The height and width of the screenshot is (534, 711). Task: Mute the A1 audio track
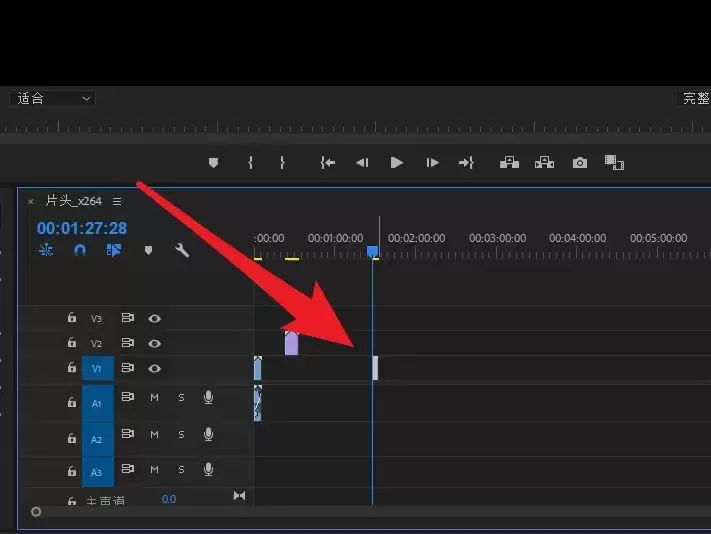point(155,398)
